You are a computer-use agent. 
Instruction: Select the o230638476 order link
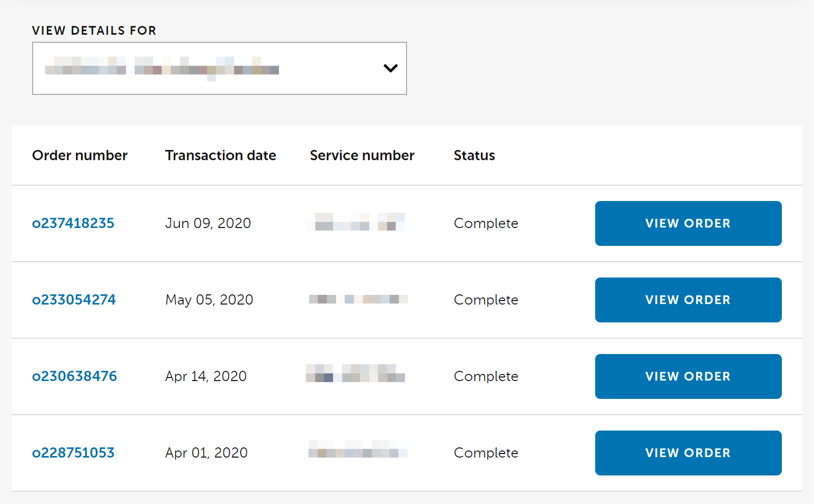tap(74, 376)
